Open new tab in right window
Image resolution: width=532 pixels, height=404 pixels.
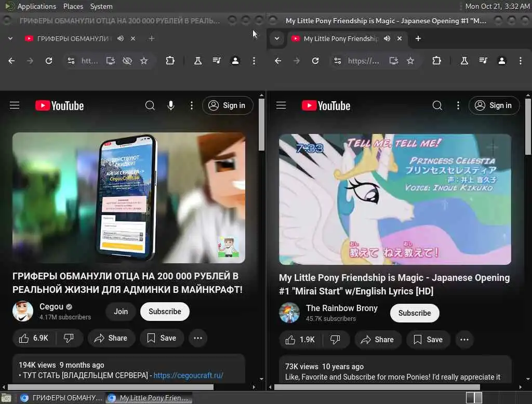(418, 38)
